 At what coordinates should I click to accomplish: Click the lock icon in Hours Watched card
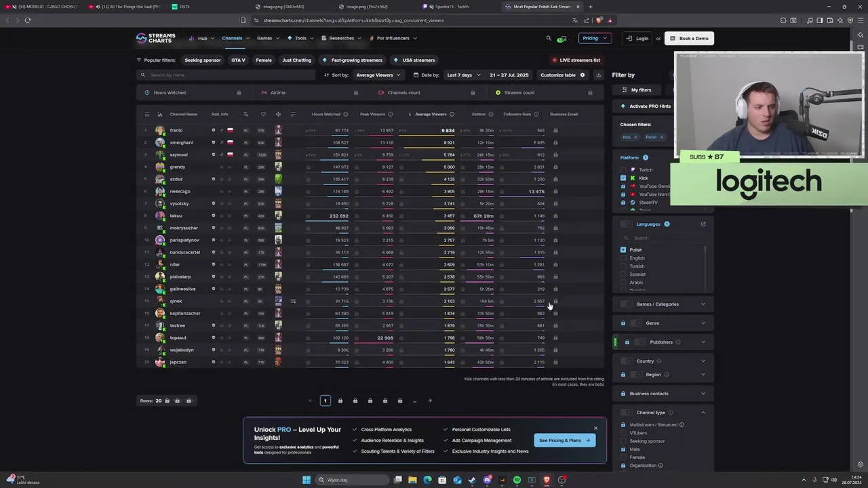coord(239,92)
